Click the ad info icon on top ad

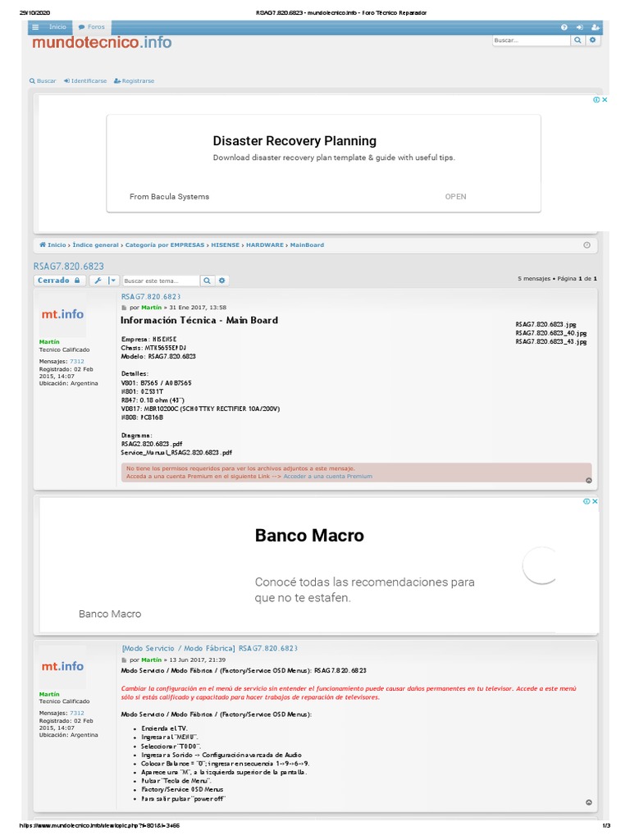point(596,99)
